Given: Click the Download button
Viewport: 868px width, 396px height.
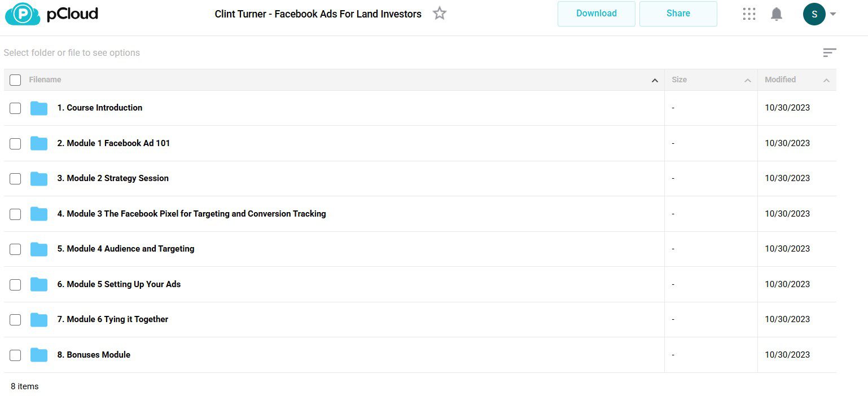Looking at the screenshot, I should click(597, 14).
